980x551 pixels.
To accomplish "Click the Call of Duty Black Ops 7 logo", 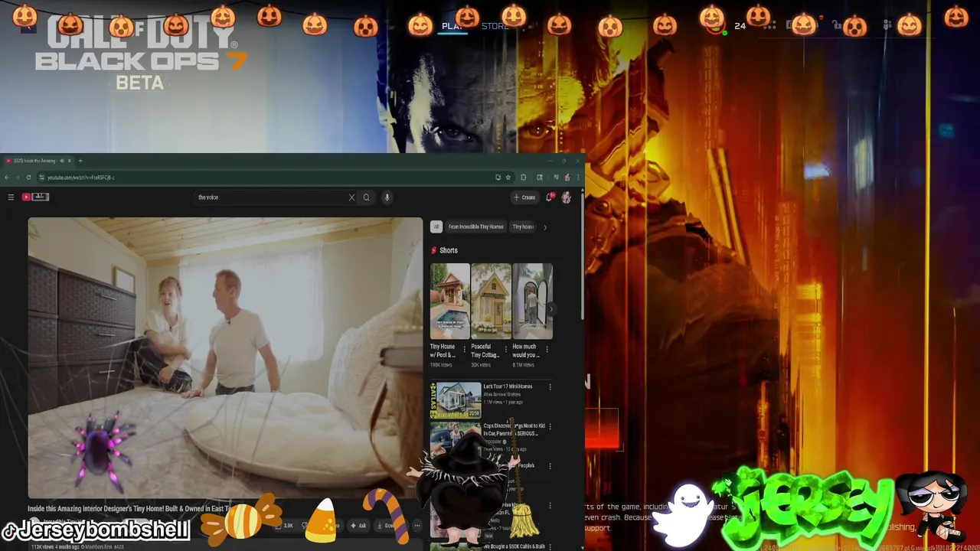I will coord(140,52).
